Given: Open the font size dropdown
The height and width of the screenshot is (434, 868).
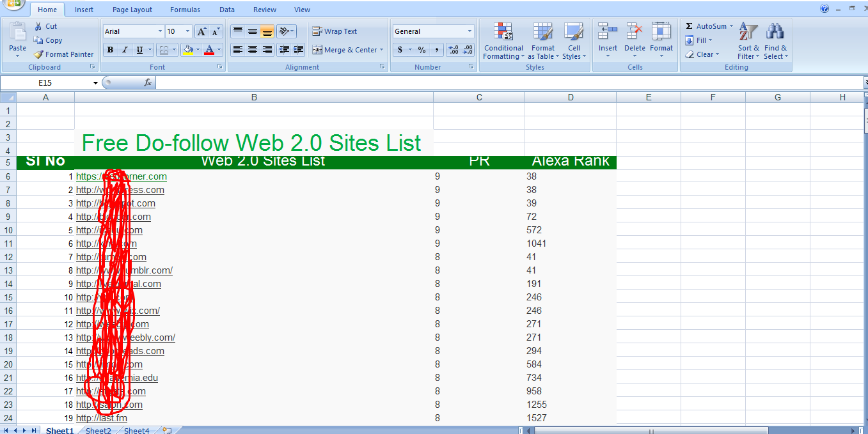Looking at the screenshot, I should coord(177,31).
